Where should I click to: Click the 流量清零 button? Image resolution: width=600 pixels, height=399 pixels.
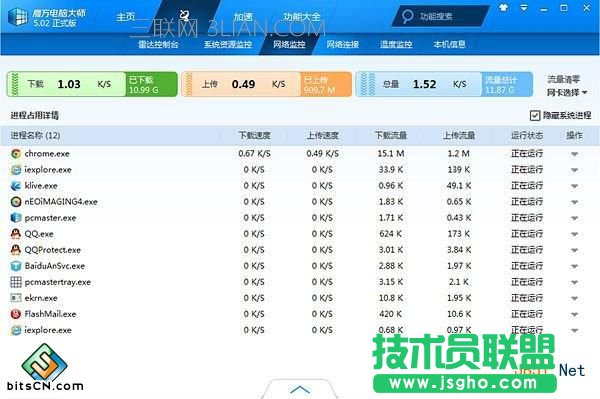coord(564,79)
